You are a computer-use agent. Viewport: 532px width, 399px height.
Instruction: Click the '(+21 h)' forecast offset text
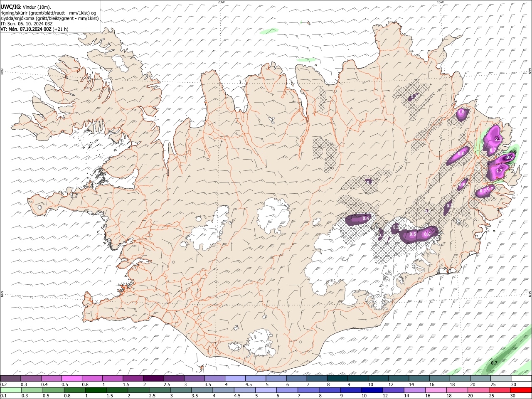[x=61, y=29]
